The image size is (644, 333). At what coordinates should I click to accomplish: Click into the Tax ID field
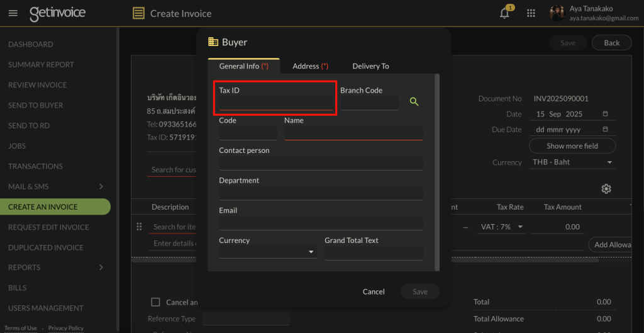pos(275,103)
